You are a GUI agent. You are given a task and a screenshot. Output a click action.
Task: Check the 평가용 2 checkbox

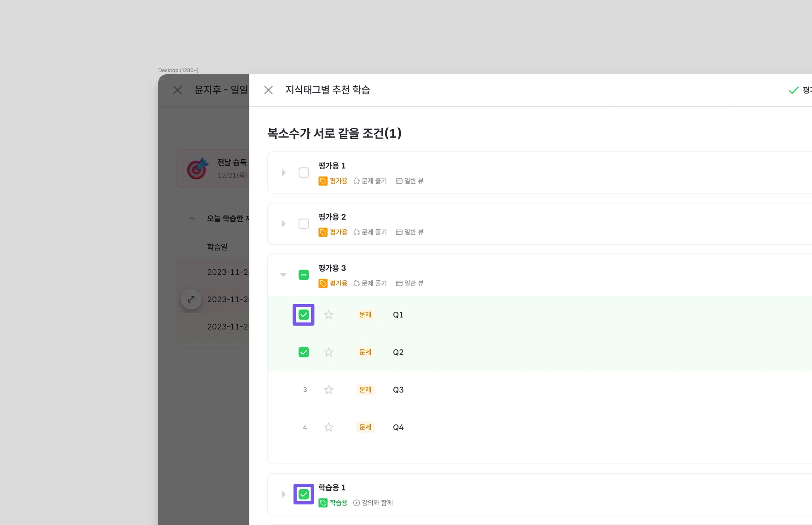[304, 224]
